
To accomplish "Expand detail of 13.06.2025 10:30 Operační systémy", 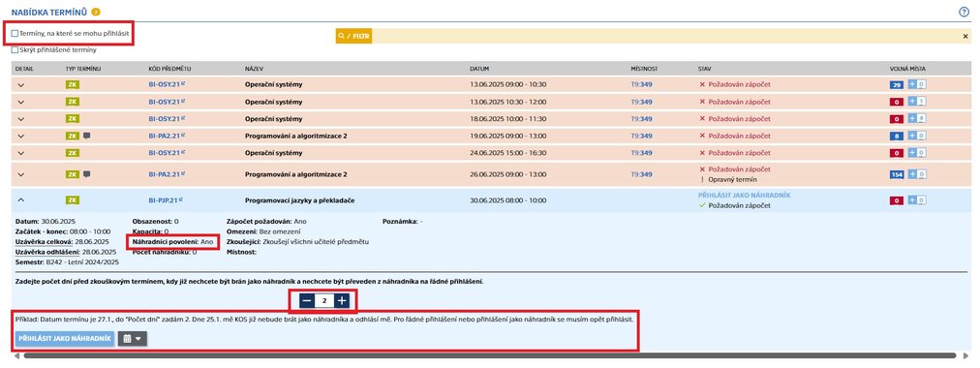I will coord(20,102).
